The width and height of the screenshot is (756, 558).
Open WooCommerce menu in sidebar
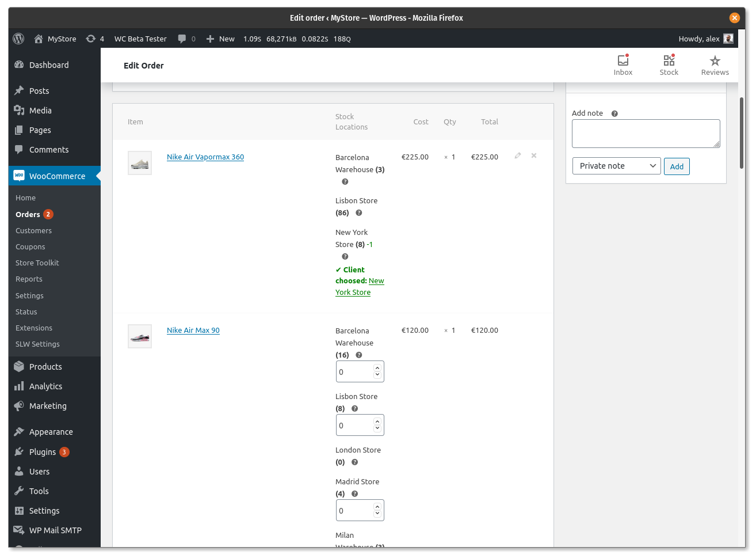pos(55,176)
